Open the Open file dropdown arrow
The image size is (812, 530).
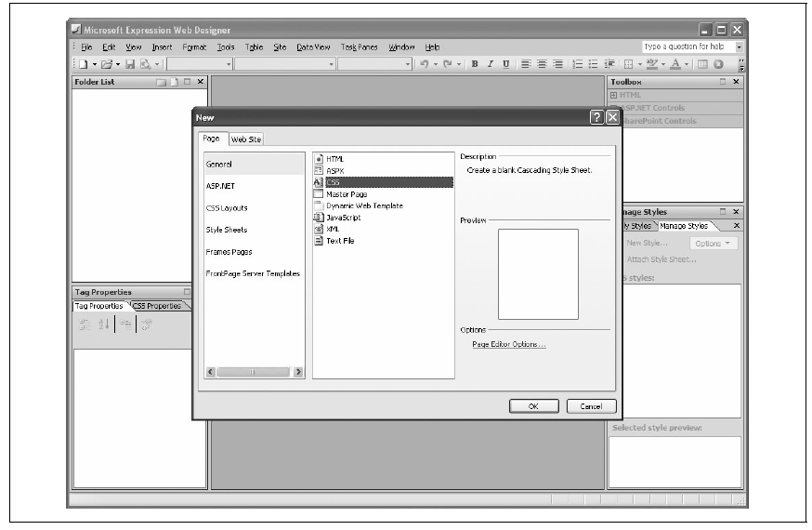[118, 64]
